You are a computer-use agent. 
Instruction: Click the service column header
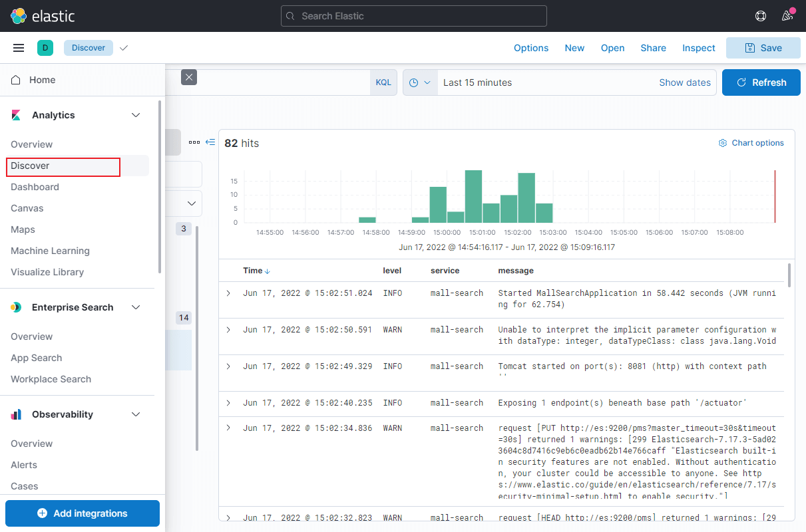click(x=445, y=271)
